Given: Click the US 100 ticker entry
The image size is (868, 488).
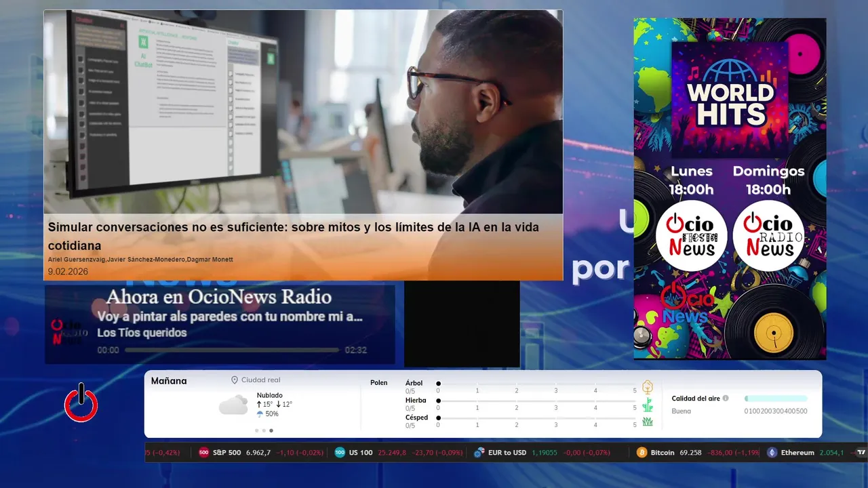Looking at the screenshot, I should coord(400,452).
